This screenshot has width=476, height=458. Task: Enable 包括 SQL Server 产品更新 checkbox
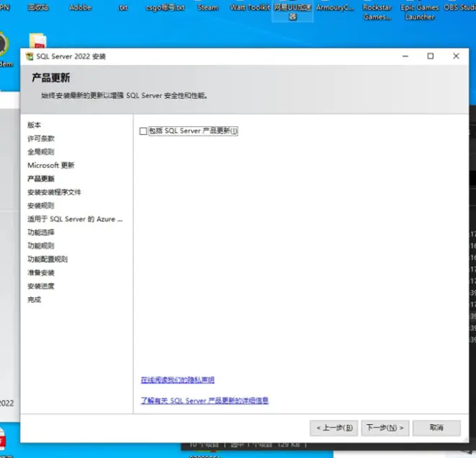pyautogui.click(x=143, y=131)
